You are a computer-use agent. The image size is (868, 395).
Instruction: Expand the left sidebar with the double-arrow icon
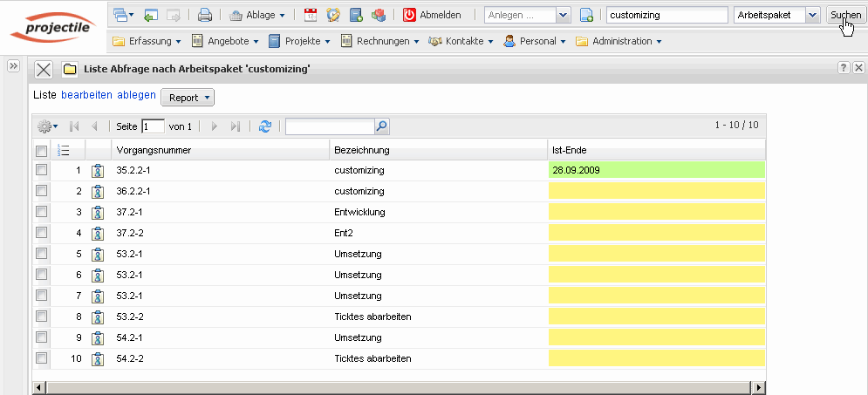[x=13, y=66]
